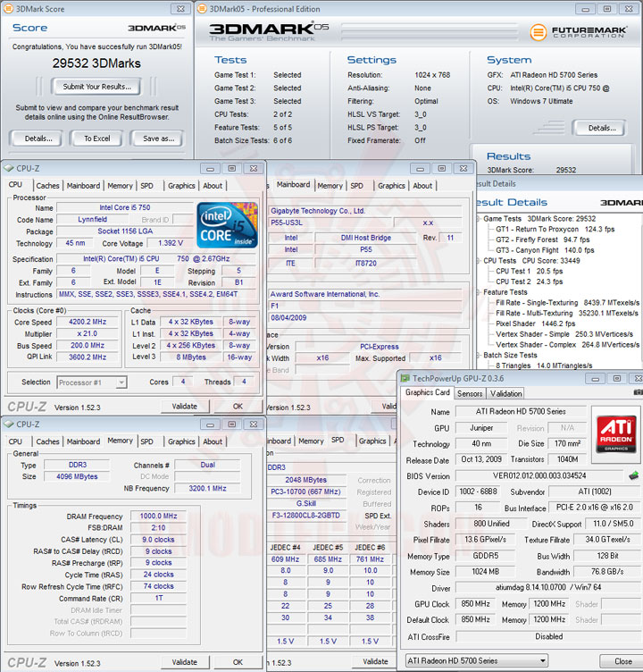The height and width of the screenshot is (672, 643).
Task: Click the 'F3-12800CL8-2GBTD' part number field
Action: pos(305,516)
